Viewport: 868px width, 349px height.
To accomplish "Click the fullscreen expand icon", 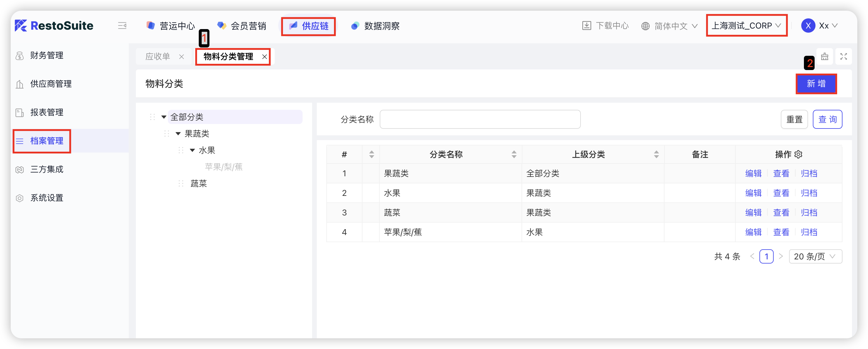I will tap(843, 56).
